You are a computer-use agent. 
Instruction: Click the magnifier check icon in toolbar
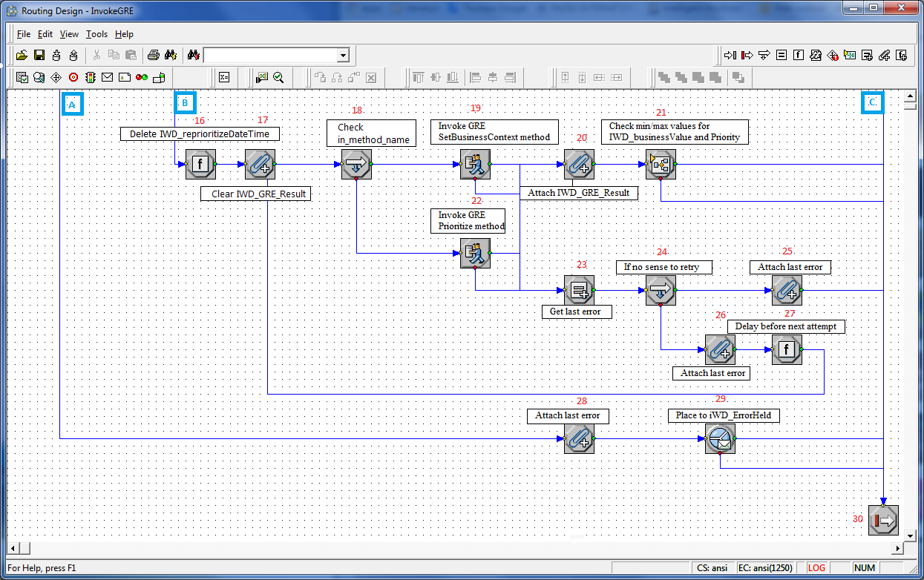point(278,77)
